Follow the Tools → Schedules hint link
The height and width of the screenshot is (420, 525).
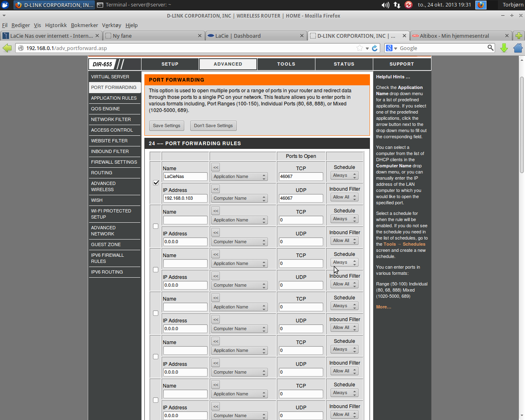(404, 244)
